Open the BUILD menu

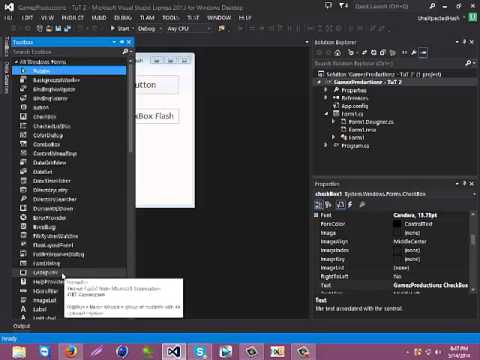pyautogui.click(x=99, y=18)
